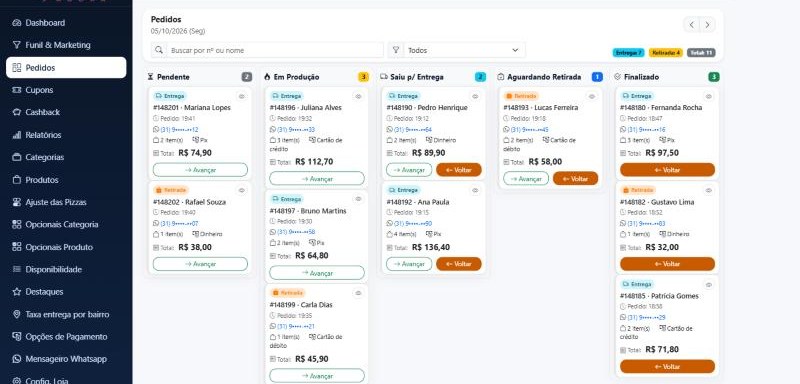The image size is (800, 384).
Task: Open the Todos filter dropdown
Action: (464, 50)
